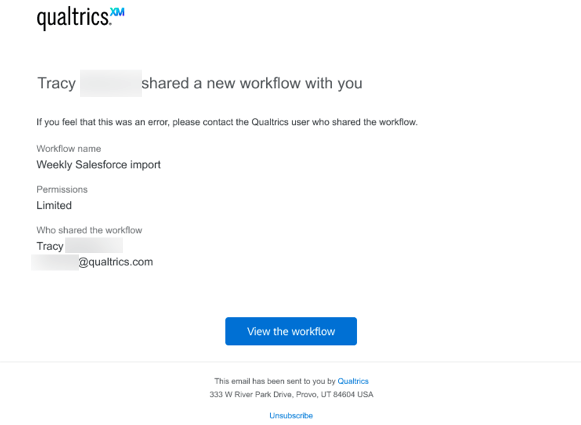Open the View the workflow button

291,331
